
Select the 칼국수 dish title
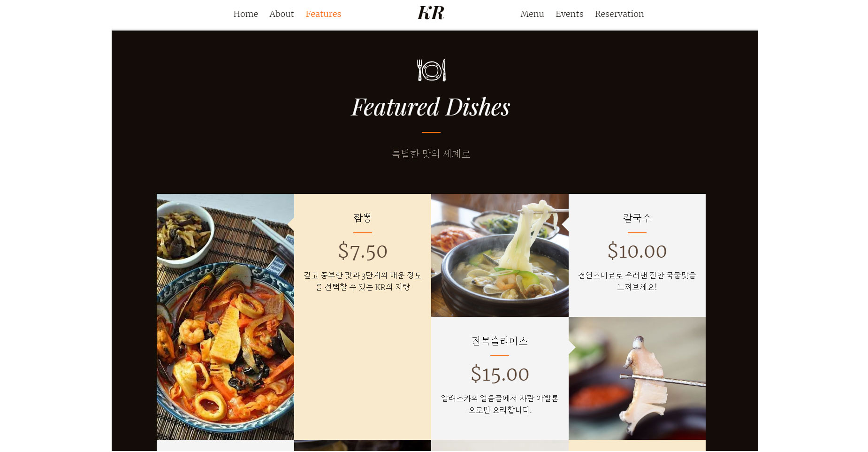[637, 218]
